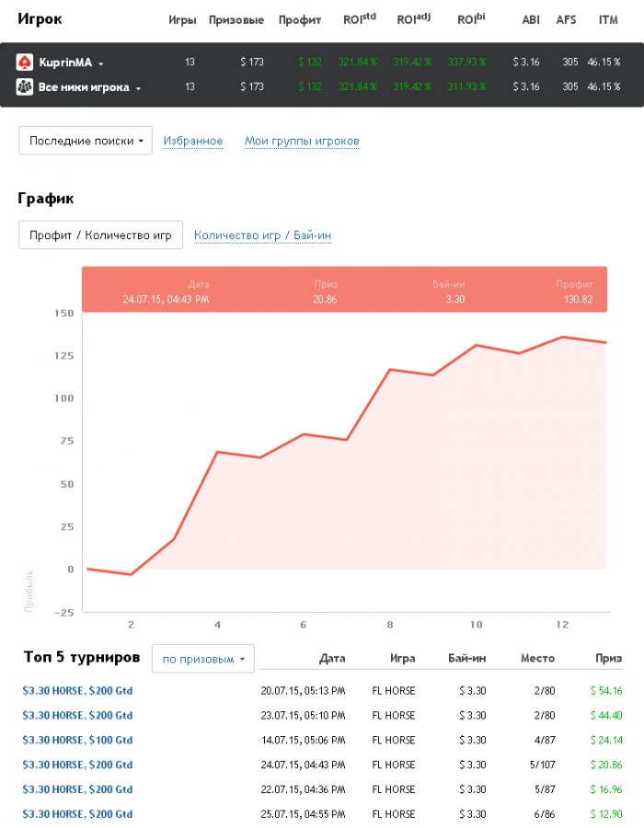The height and width of the screenshot is (828, 644).
Task: Click the ROI std column header
Action: [x=358, y=18]
